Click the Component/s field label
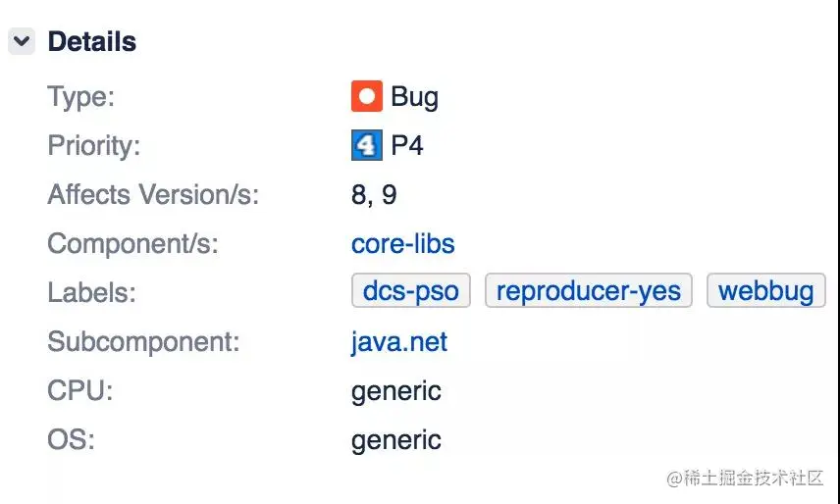This screenshot has height=504, width=840. point(132,243)
